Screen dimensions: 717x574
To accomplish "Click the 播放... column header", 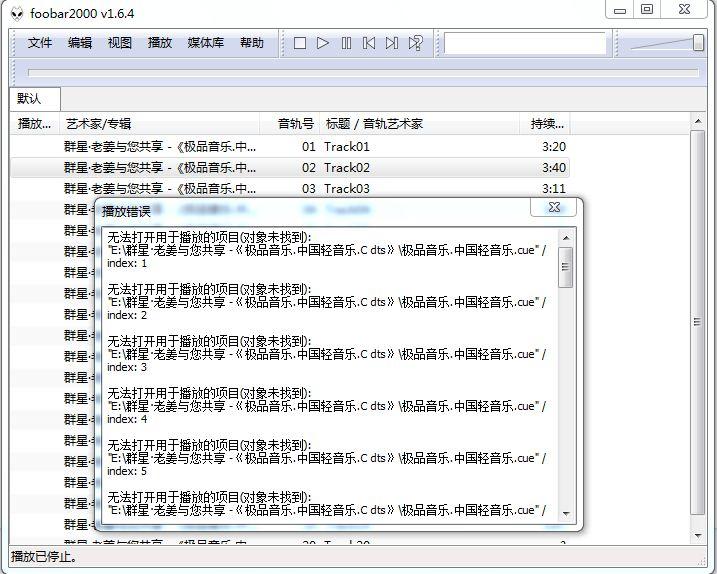I will (x=35, y=123).
